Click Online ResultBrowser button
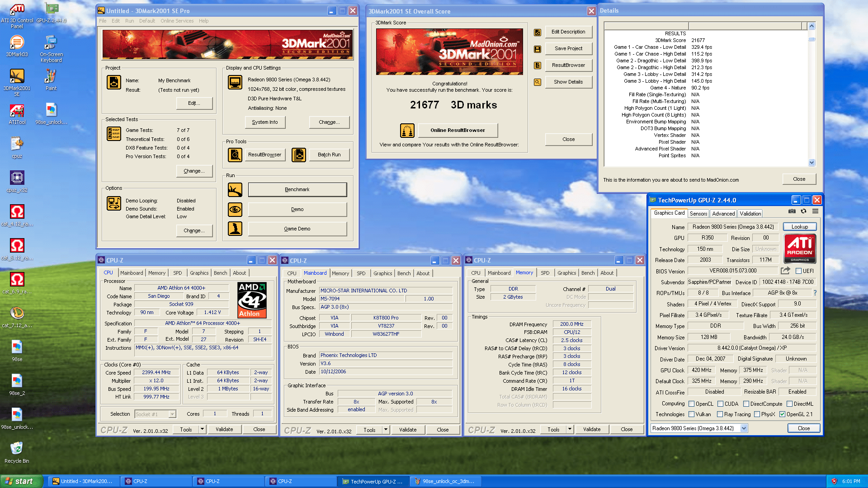Viewport: 868px width, 488px height. coord(458,131)
